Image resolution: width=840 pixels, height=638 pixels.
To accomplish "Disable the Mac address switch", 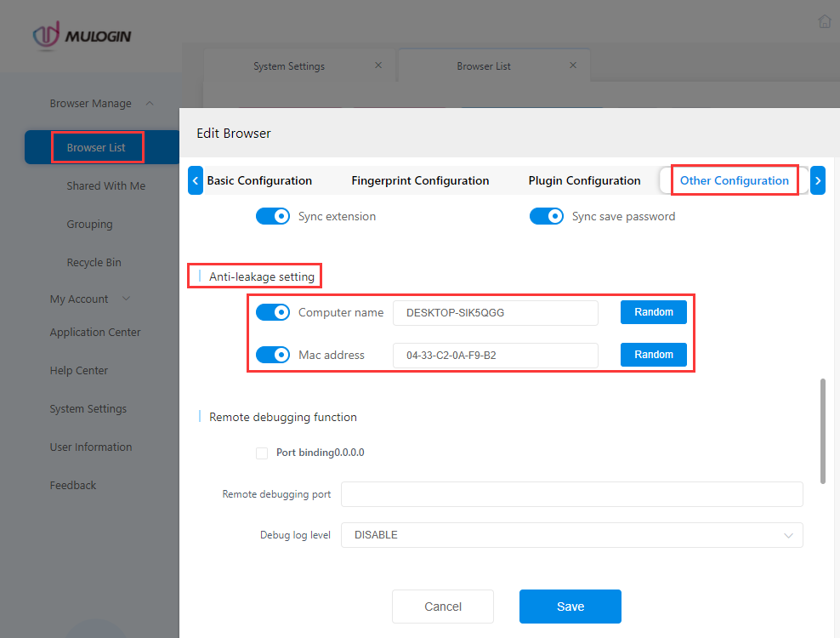I will (273, 355).
